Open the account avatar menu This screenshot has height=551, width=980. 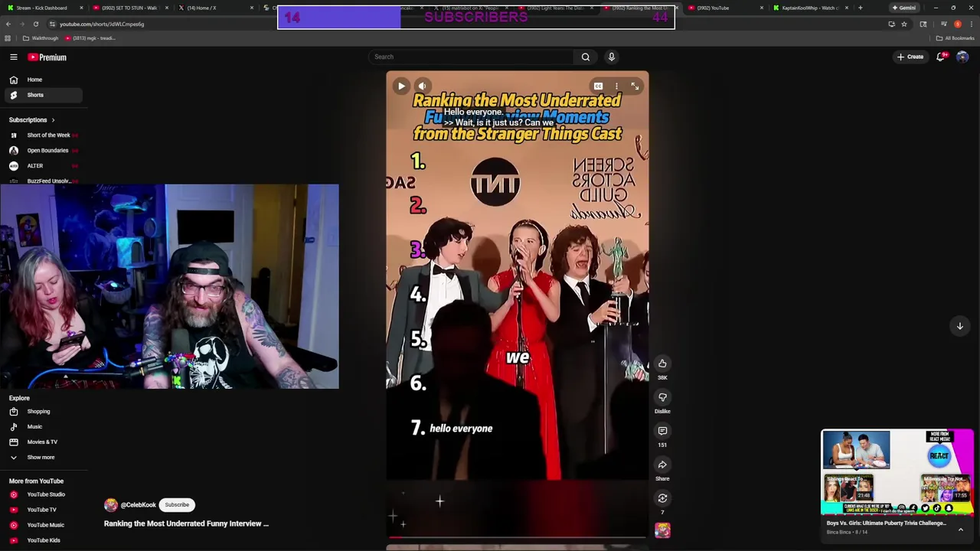tap(962, 57)
